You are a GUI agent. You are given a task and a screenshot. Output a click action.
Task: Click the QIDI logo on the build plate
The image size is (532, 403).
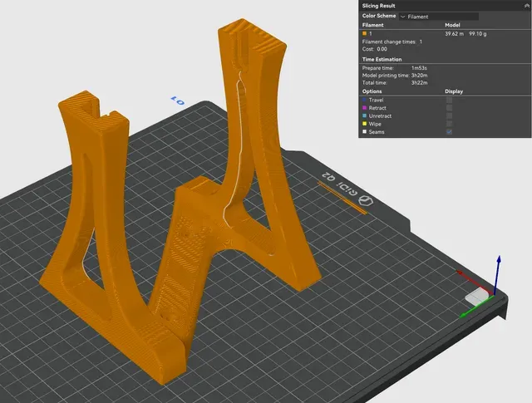(x=366, y=200)
